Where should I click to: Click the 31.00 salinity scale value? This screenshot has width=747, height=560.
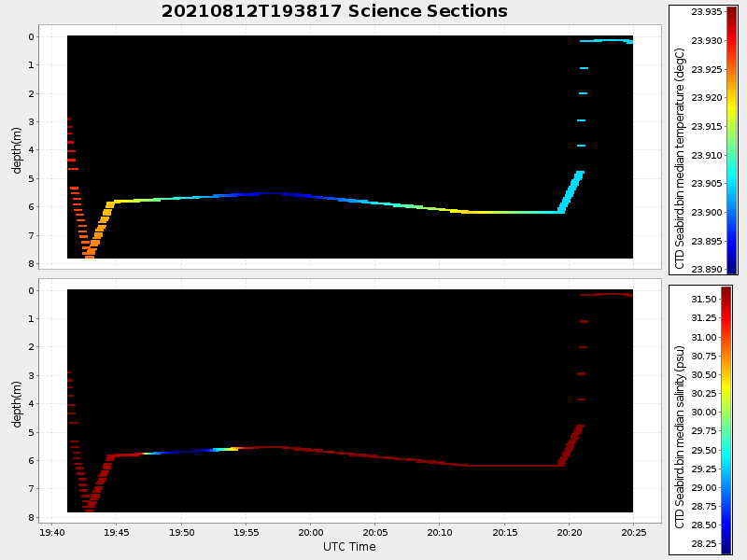click(704, 337)
